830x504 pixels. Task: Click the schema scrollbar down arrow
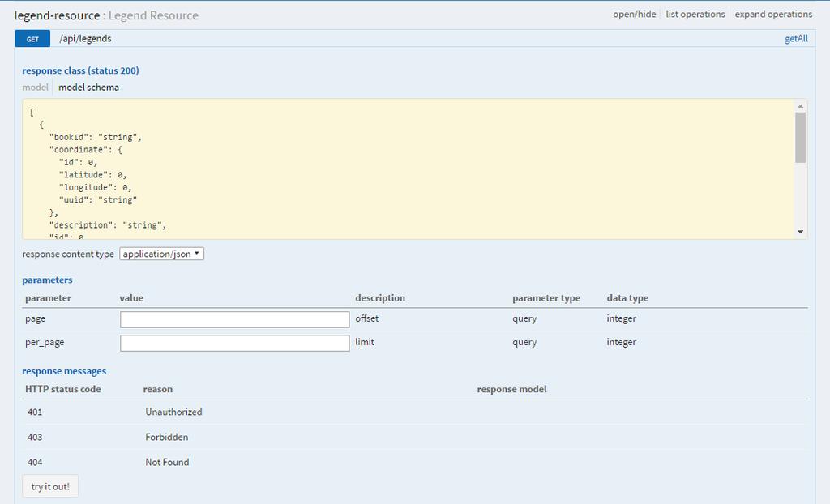[800, 232]
